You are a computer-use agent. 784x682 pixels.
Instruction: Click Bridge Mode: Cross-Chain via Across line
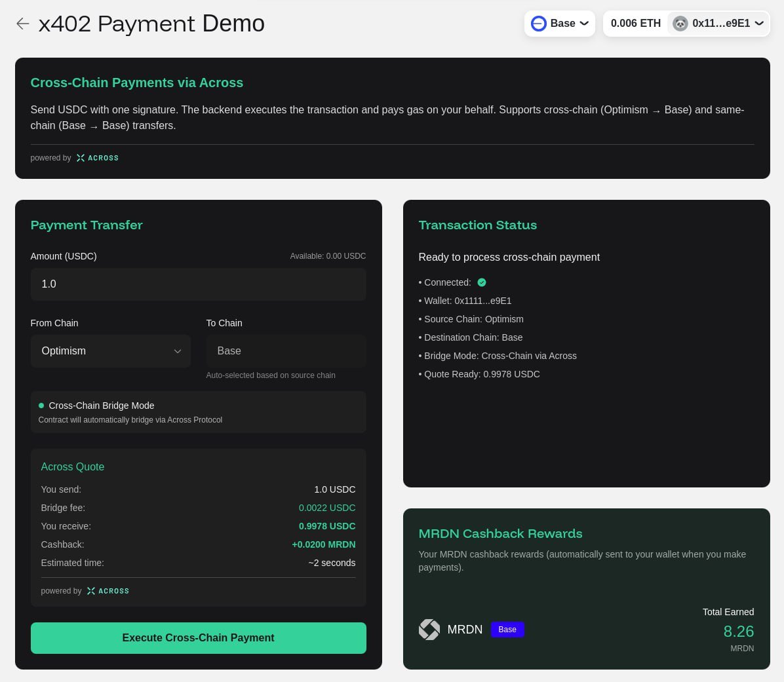tap(498, 356)
